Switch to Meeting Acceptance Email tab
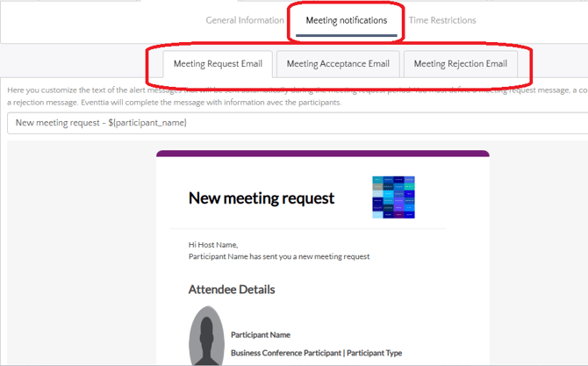This screenshot has height=366, width=588. coord(337,64)
